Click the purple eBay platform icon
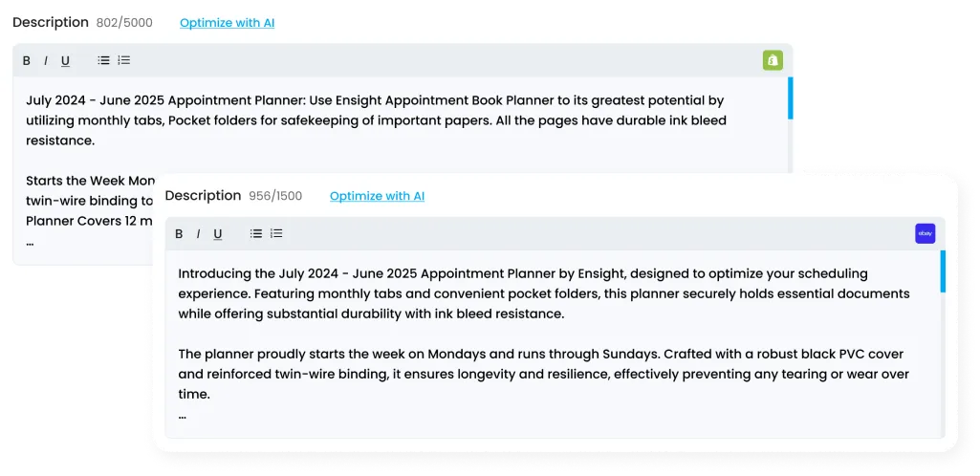The width and height of the screenshot is (980, 476). (x=925, y=233)
